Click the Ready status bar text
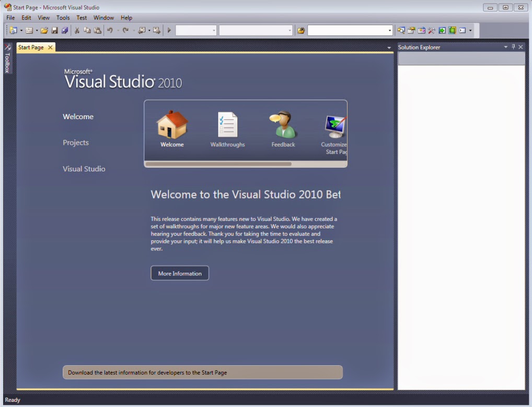This screenshot has height=407, width=532. tap(13, 400)
